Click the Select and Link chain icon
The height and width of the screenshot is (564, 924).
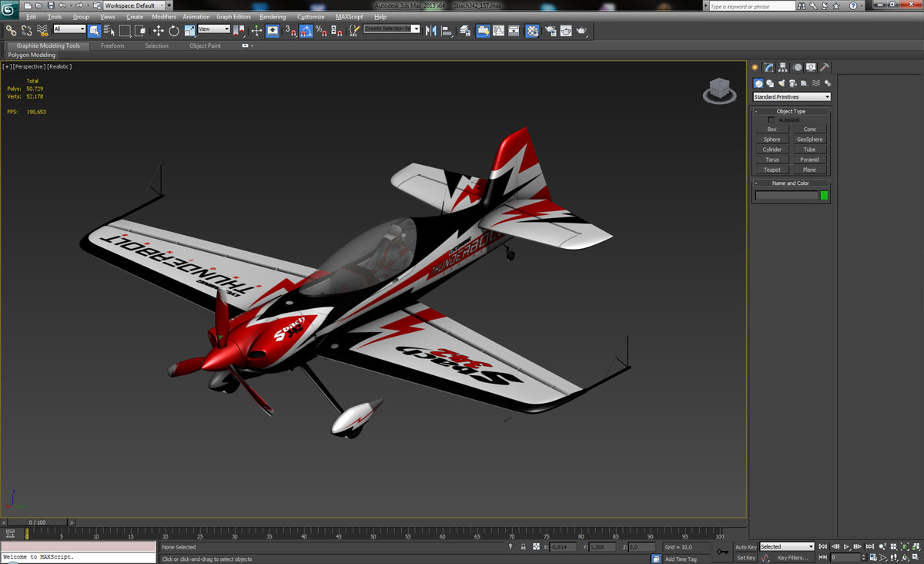(x=11, y=31)
